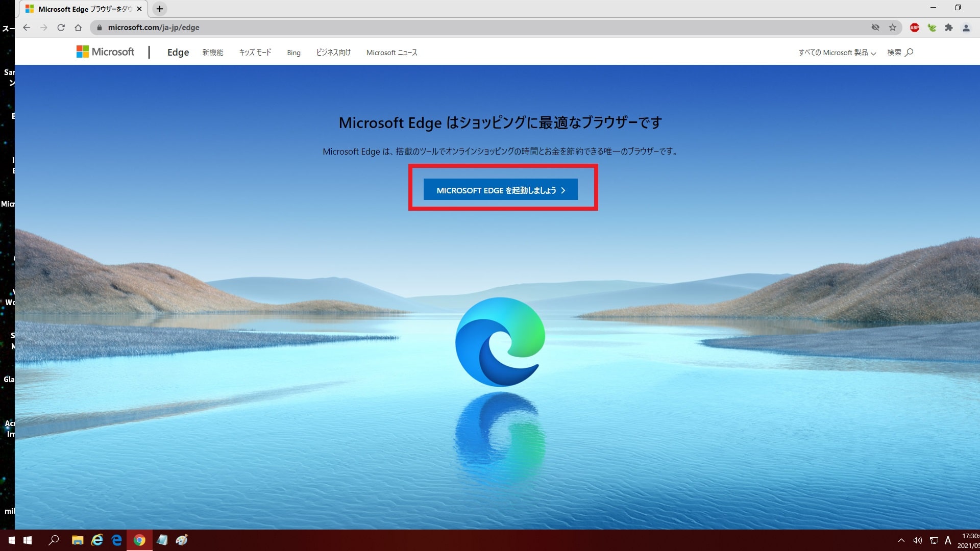Reload the page with refresh icon

61,28
